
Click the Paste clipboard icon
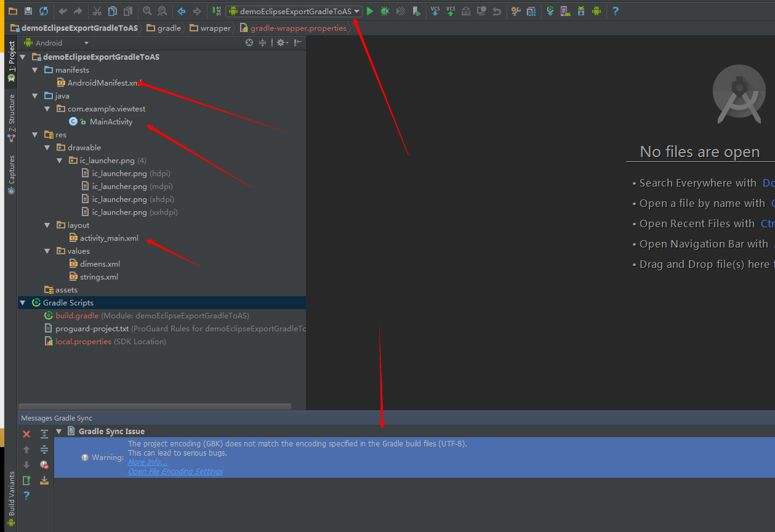pyautogui.click(x=127, y=11)
